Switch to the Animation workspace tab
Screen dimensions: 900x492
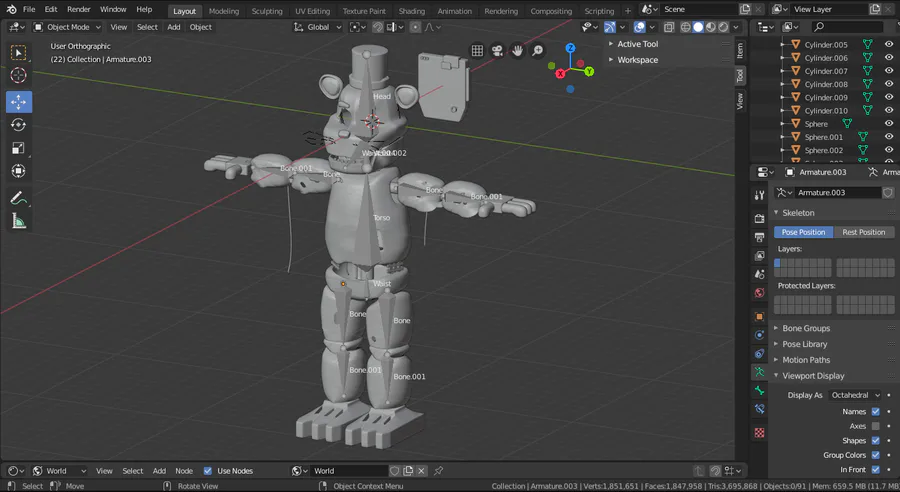click(x=454, y=11)
